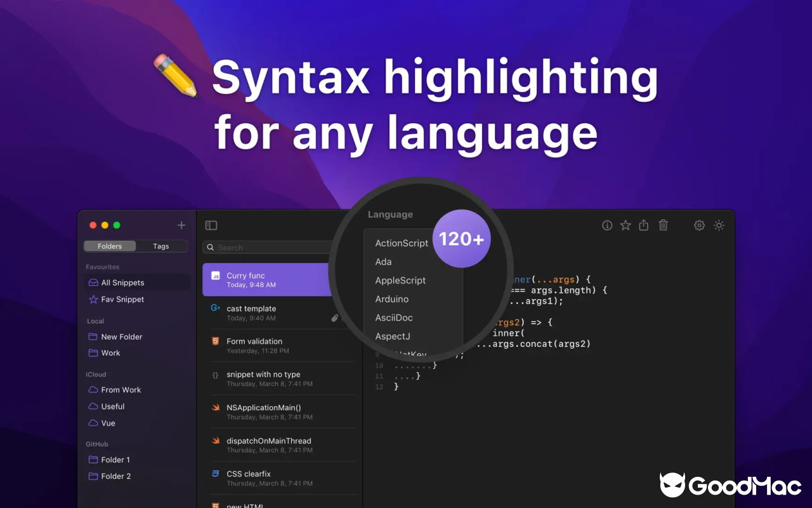Open the Form validation snippet
The image size is (812, 508).
click(x=254, y=342)
